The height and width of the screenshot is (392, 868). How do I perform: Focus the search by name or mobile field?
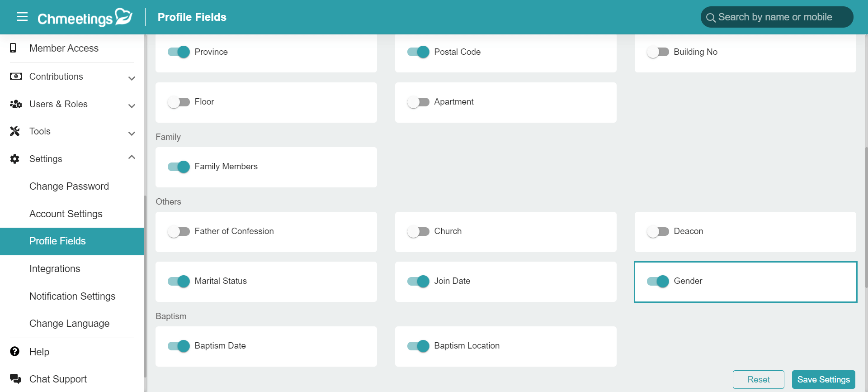pyautogui.click(x=777, y=17)
